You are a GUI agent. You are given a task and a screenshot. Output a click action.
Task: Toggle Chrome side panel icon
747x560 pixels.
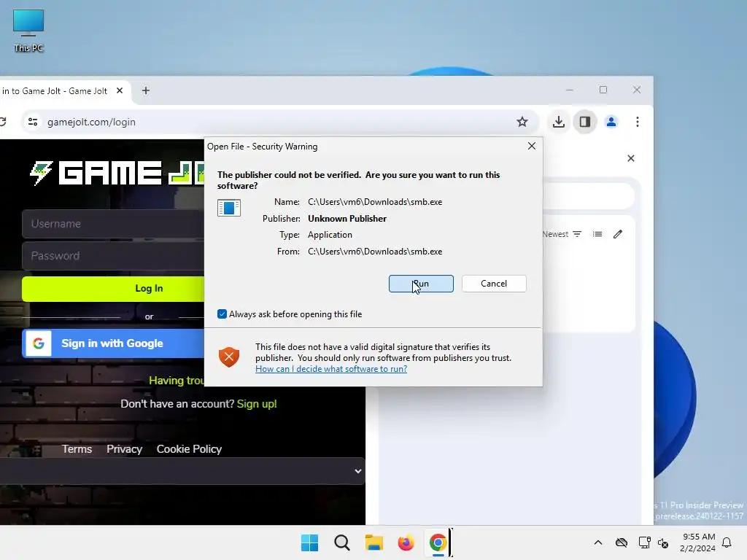point(584,122)
